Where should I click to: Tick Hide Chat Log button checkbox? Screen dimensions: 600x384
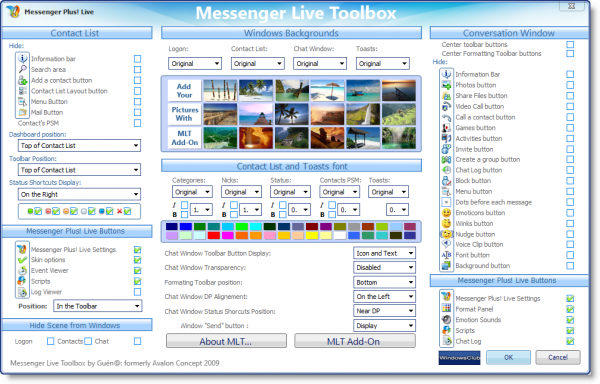570,170
